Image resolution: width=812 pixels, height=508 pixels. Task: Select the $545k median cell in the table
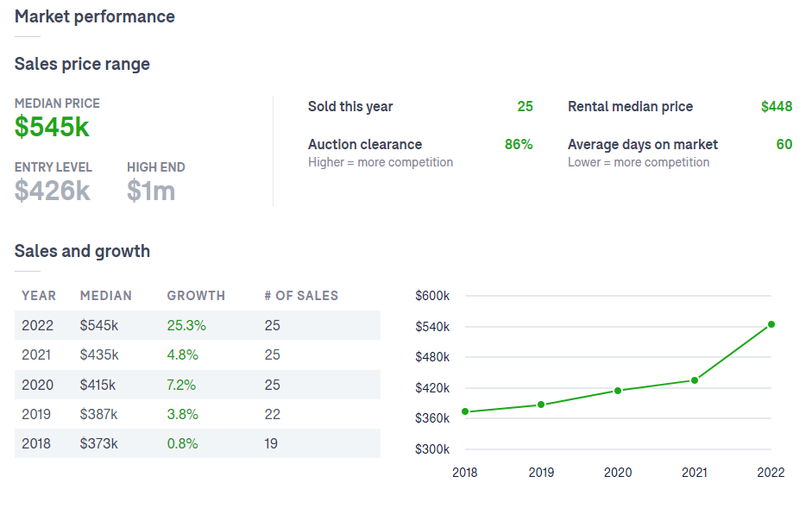(99, 325)
